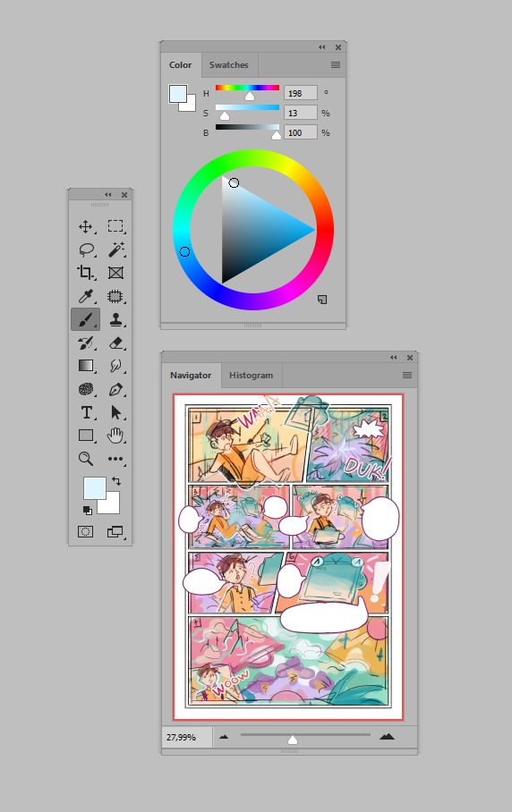Collapse the Navigator panel to icons
The image size is (512, 812).
(393, 358)
